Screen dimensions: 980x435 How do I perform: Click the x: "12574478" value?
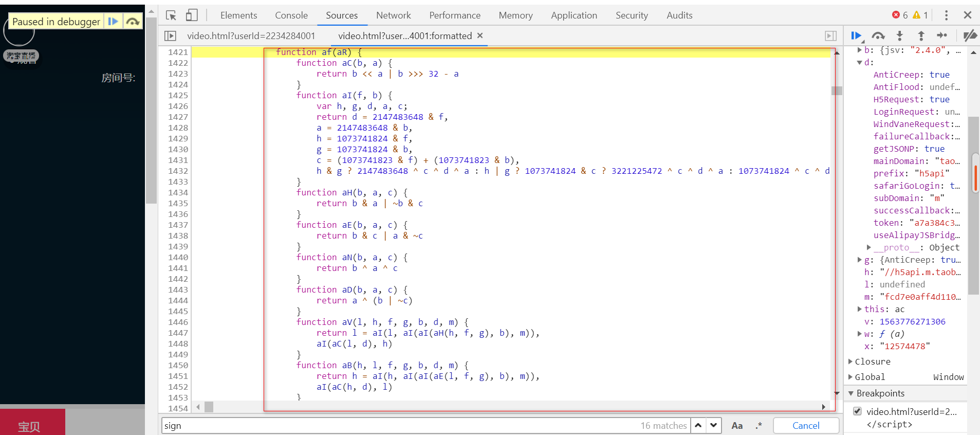(x=904, y=346)
